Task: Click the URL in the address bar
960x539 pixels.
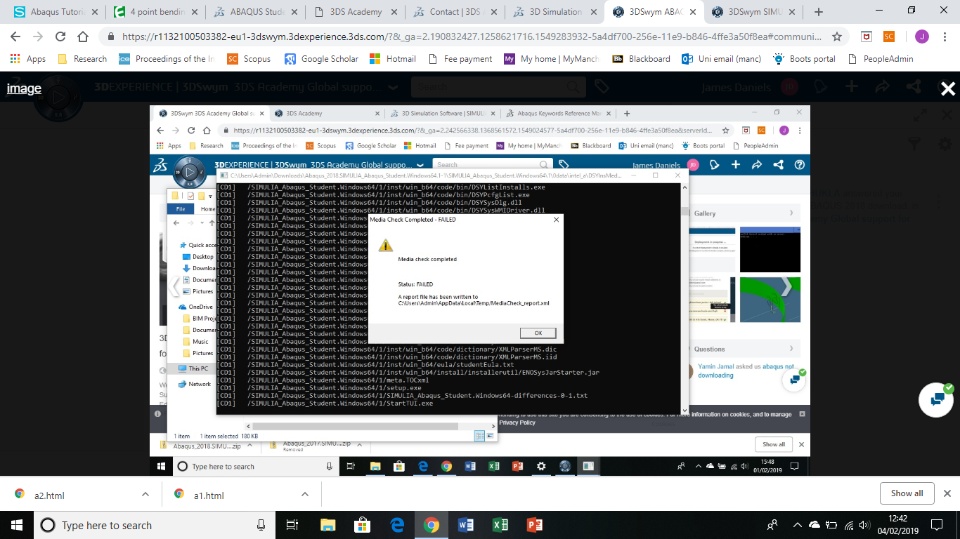Action: point(471,37)
